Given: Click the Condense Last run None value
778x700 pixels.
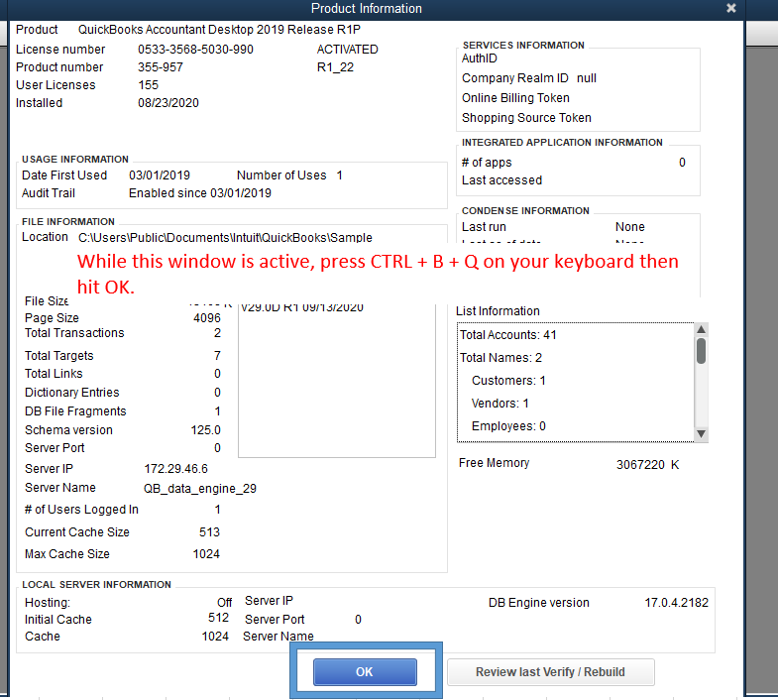Looking at the screenshot, I should click(630, 227).
